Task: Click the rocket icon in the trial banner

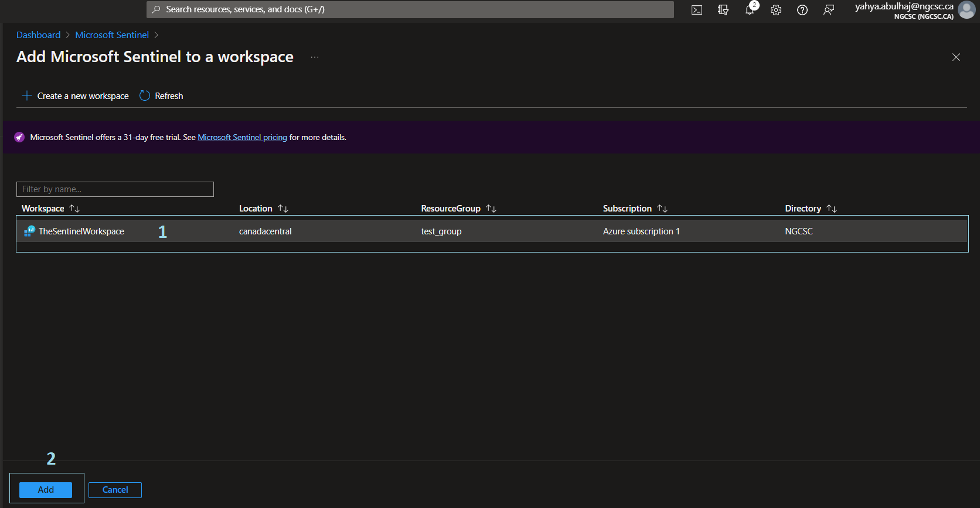Action: click(x=19, y=137)
